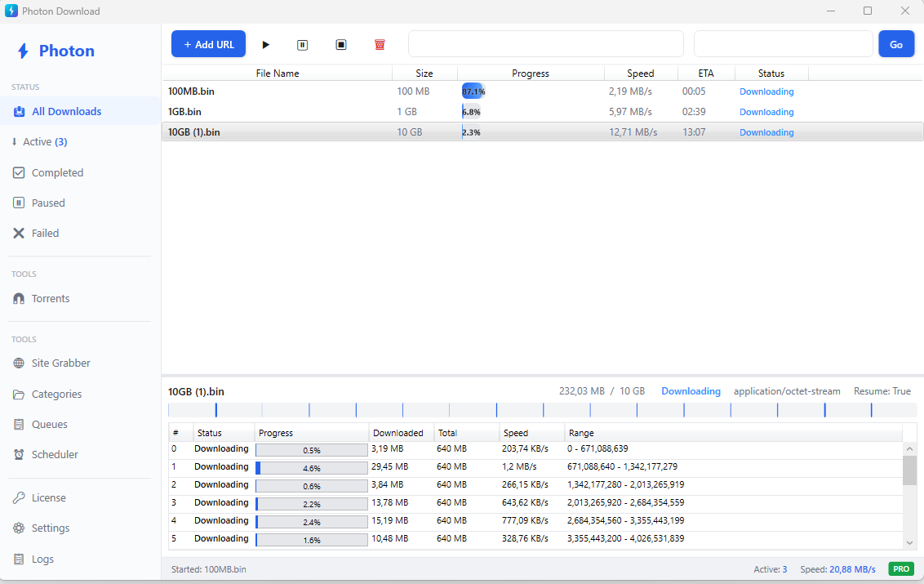This screenshot has width=924, height=584.
Task: Click the 87.1% progress bar
Action: pos(473,91)
